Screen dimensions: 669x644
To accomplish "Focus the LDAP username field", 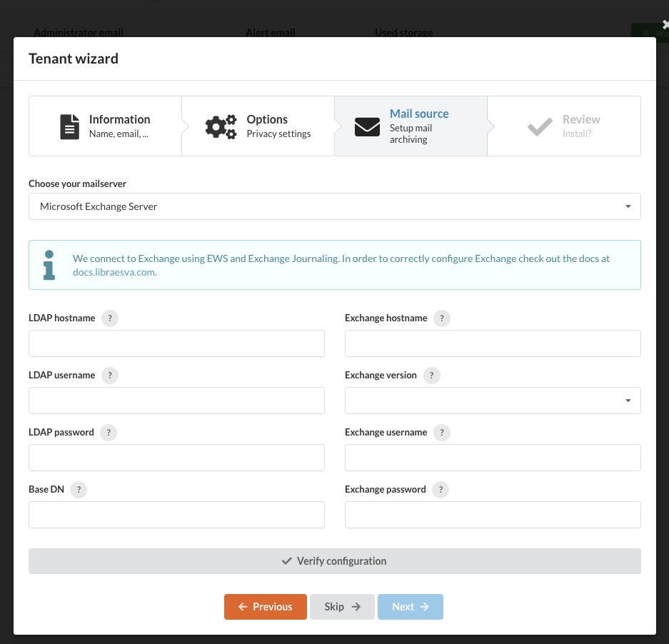I will click(176, 401).
